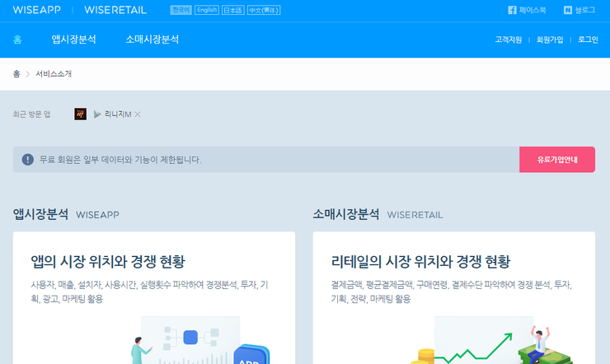Open 소매시장분석 navigation menu

[x=152, y=40]
